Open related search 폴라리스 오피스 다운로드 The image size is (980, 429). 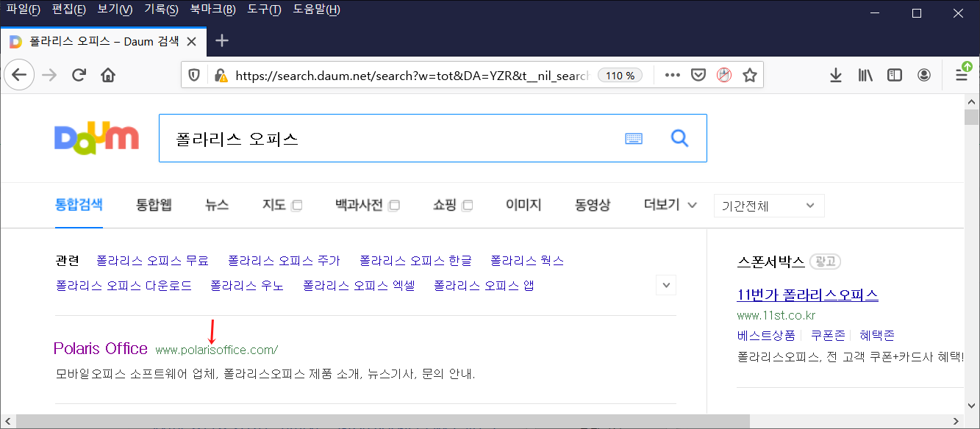pyautogui.click(x=124, y=285)
